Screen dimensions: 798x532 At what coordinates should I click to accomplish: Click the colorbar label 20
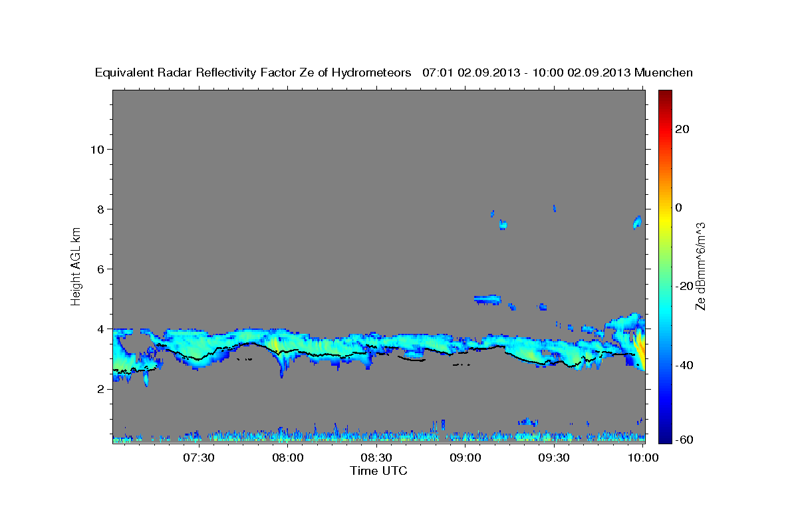point(682,129)
